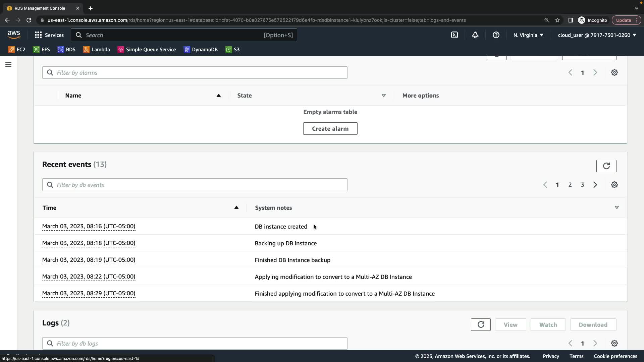Expand the N. Virginia region dropdown
The height and width of the screenshot is (362, 644).
tap(528, 35)
